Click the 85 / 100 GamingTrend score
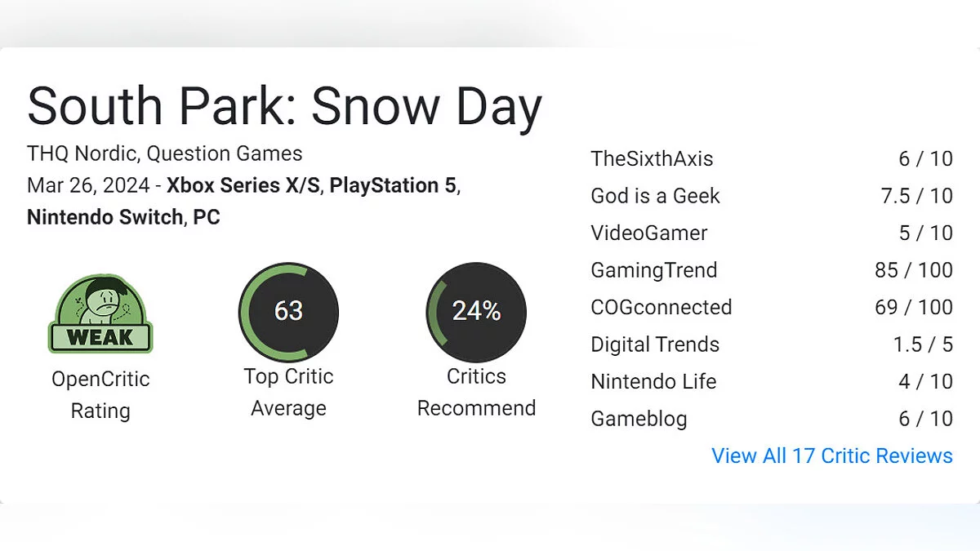Screen dimensions: 980x551 [913, 270]
